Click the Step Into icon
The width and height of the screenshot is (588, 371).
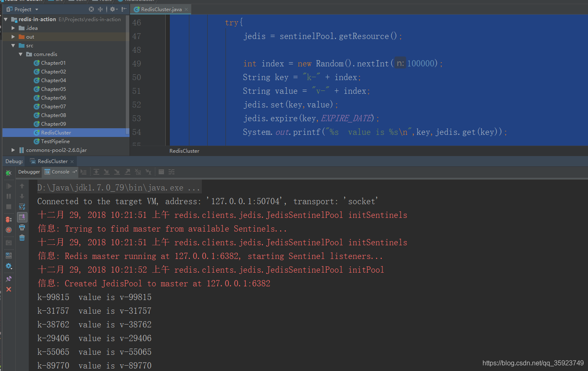[x=107, y=172]
